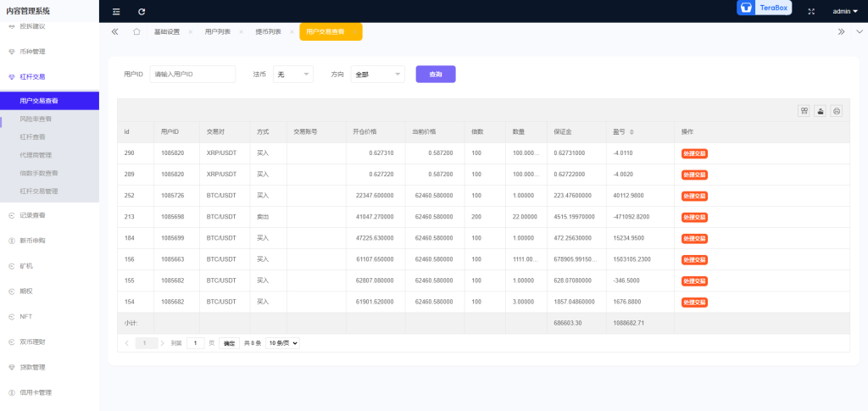Sort by 盈亏 column arrows
The width and height of the screenshot is (868, 411).
(632, 132)
